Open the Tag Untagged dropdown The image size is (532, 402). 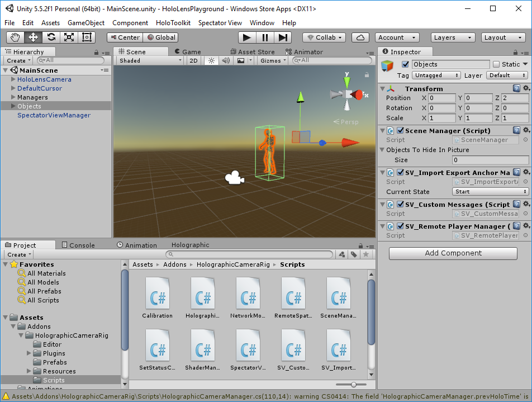coord(436,75)
